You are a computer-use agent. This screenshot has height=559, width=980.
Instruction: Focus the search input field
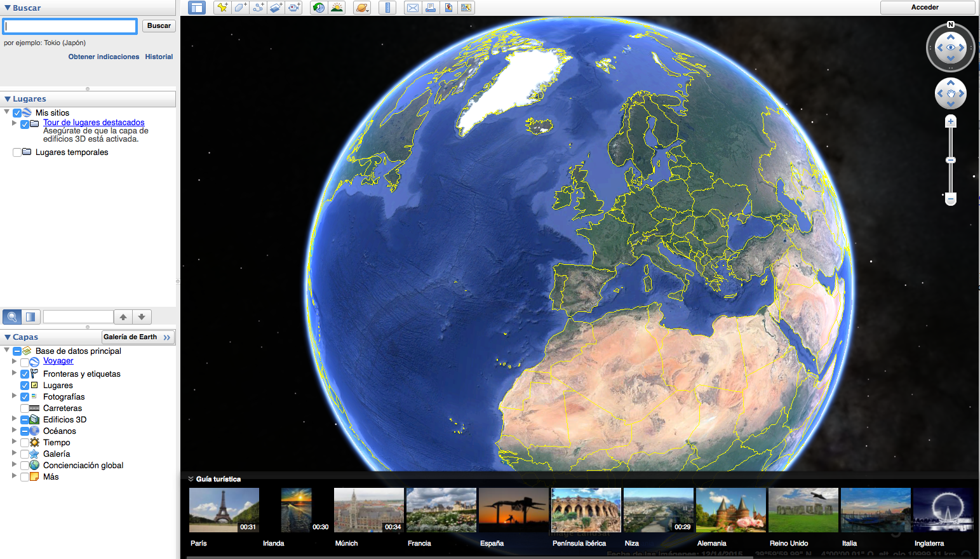pyautogui.click(x=70, y=26)
